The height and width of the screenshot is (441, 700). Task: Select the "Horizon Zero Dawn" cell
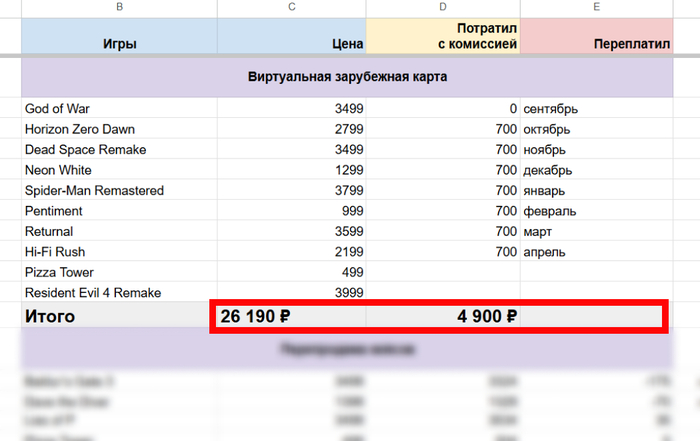pyautogui.click(x=119, y=129)
